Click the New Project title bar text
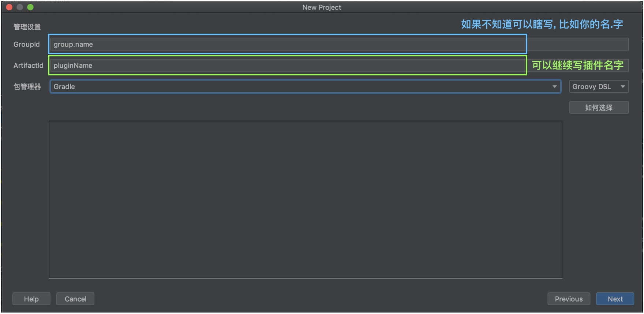 (322, 7)
